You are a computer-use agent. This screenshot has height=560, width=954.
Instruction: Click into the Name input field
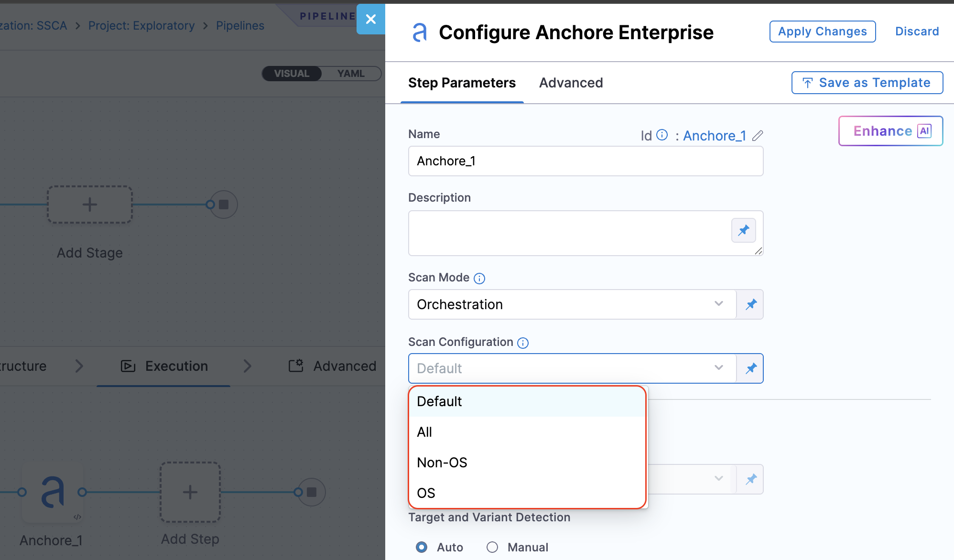pos(585,161)
